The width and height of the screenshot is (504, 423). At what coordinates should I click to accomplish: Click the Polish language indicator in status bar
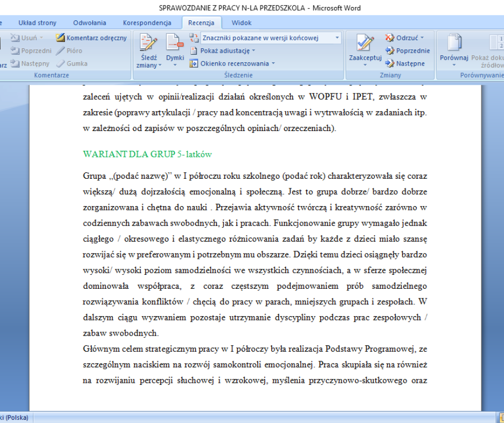[x=14, y=418]
